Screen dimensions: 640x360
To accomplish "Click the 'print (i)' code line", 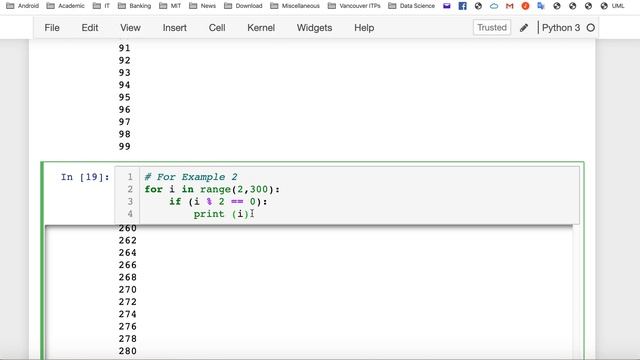I will click(221, 214).
